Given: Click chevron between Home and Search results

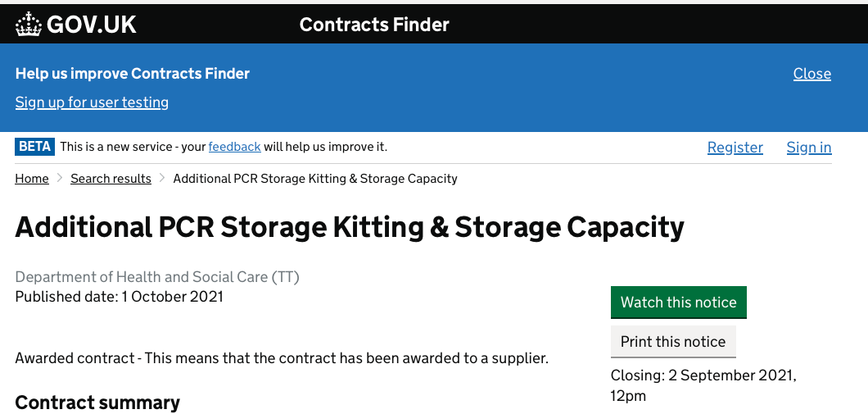Looking at the screenshot, I should click(x=60, y=179).
